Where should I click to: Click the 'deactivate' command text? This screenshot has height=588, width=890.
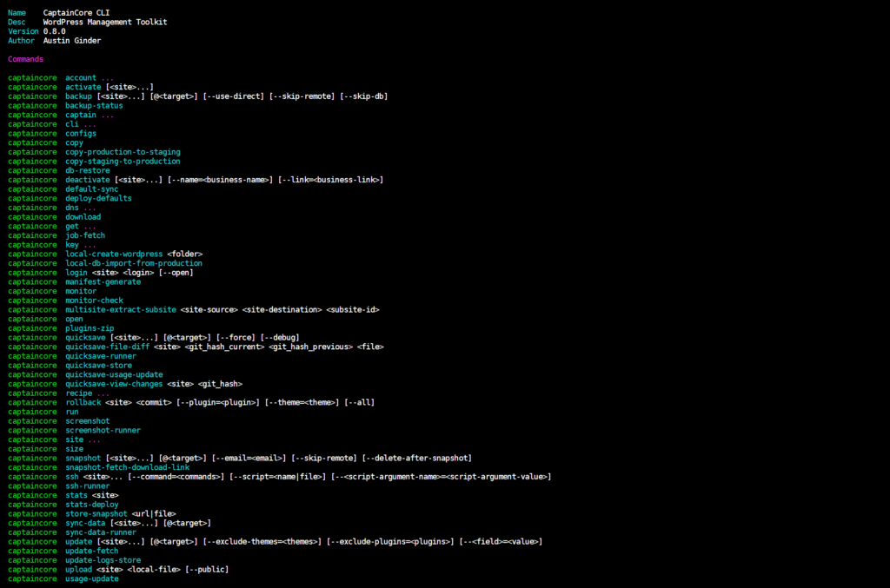[x=88, y=180]
